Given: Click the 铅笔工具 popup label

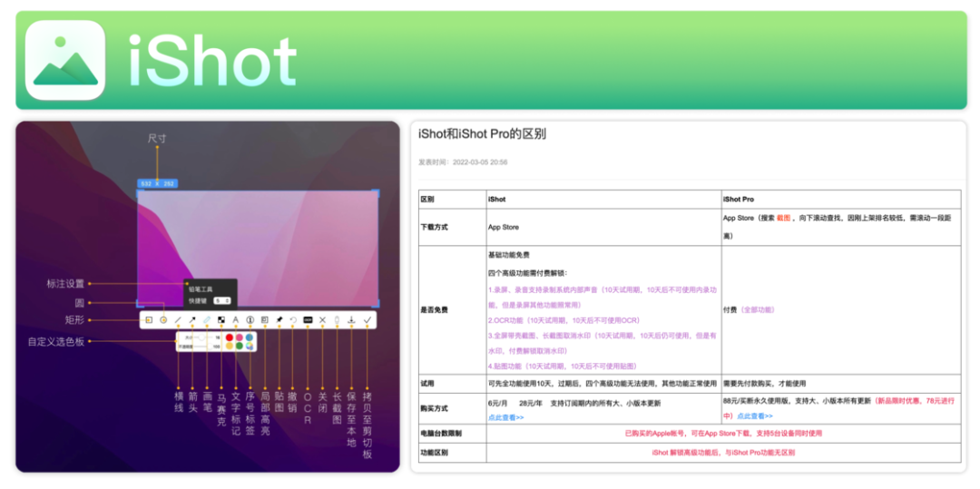Looking at the screenshot, I should (x=201, y=289).
